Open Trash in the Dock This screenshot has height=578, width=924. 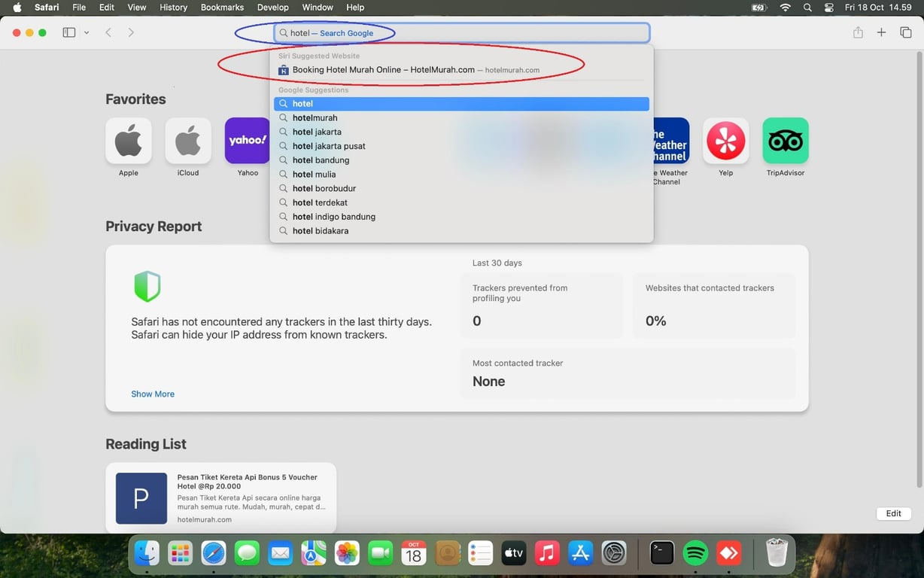point(777,553)
